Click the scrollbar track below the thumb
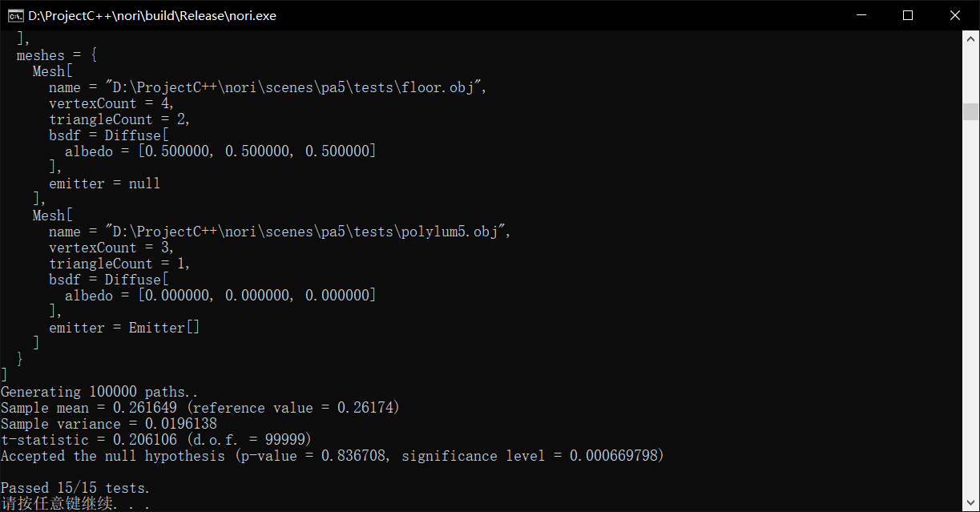The image size is (980, 512). [x=970, y=321]
